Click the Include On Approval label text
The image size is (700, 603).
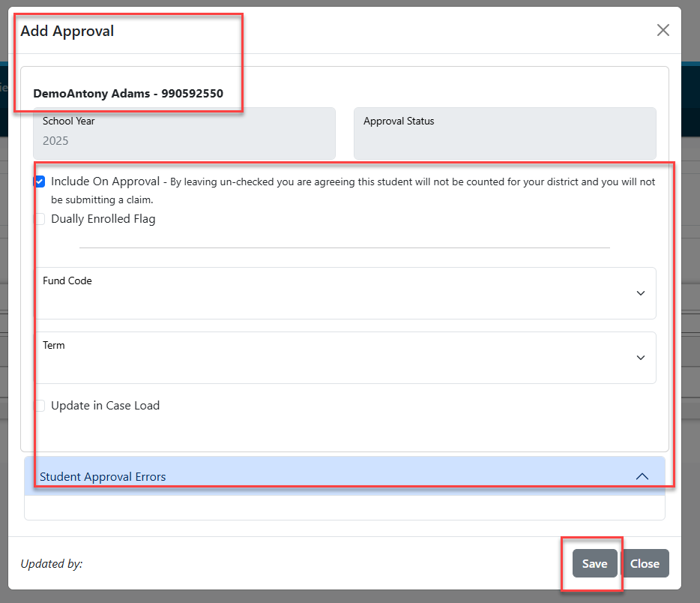tap(106, 181)
